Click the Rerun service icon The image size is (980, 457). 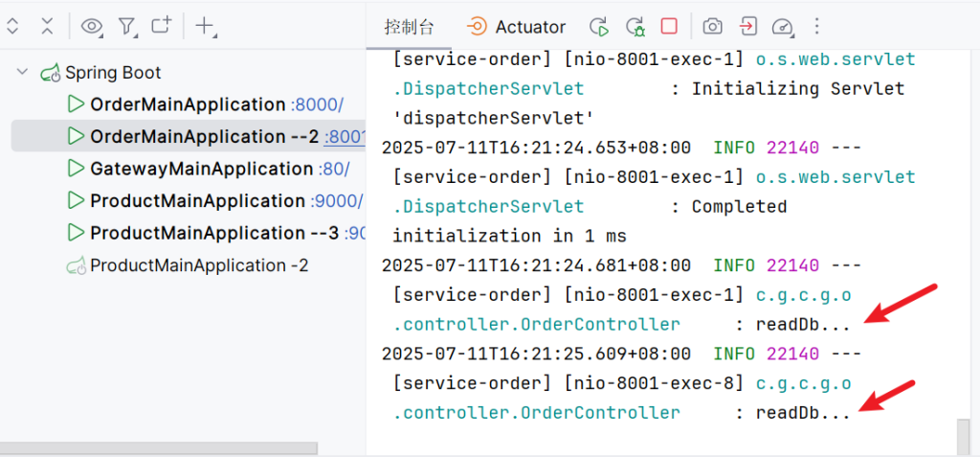point(599,27)
